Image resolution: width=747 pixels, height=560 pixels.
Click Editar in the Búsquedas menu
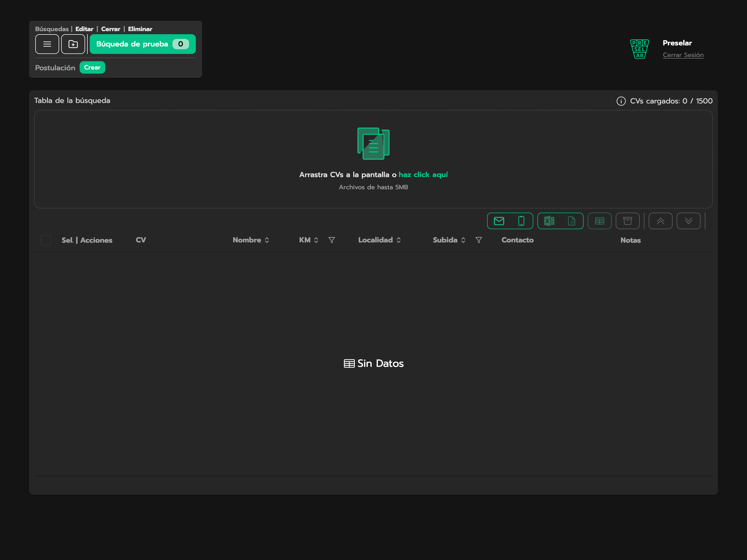click(x=84, y=29)
